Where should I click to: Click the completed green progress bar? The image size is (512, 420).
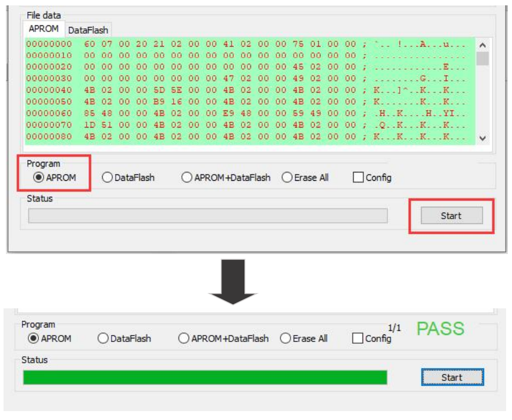[x=205, y=377]
